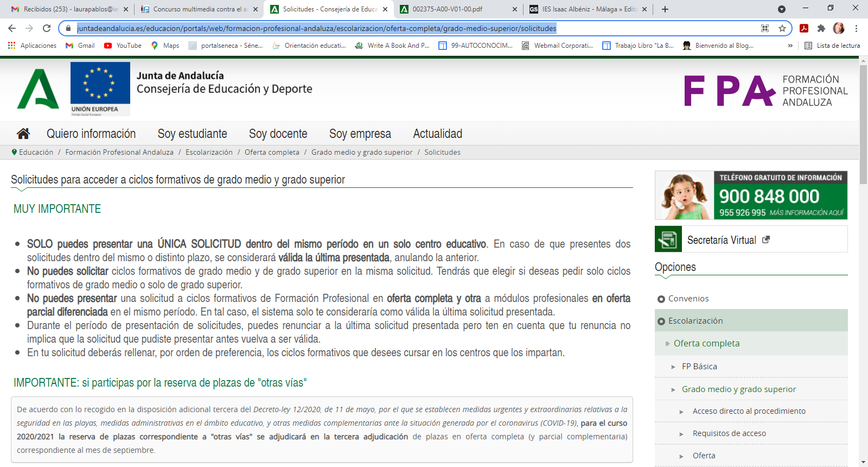Open Chrome's three-dot menu

pyautogui.click(x=856, y=28)
